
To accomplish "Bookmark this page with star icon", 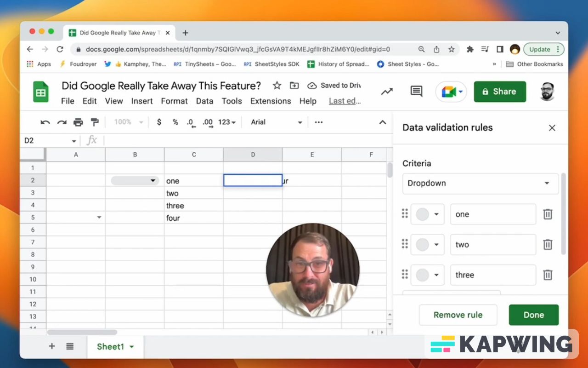I will (451, 49).
